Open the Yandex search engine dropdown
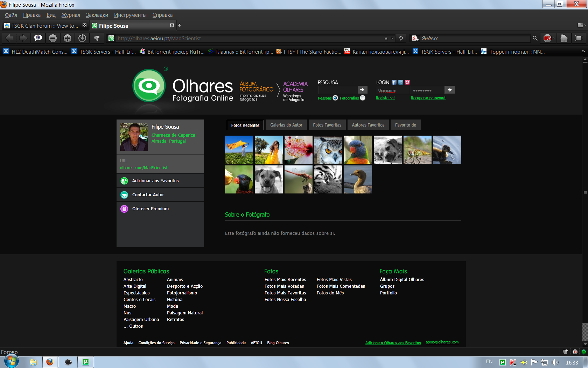The height and width of the screenshot is (368, 588). tap(415, 38)
